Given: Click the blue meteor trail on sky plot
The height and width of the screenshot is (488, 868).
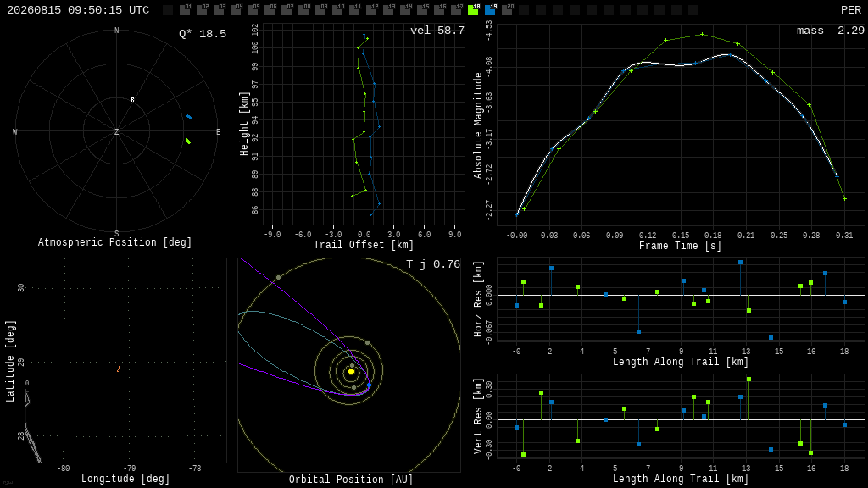Looking at the screenshot, I should (x=189, y=117).
